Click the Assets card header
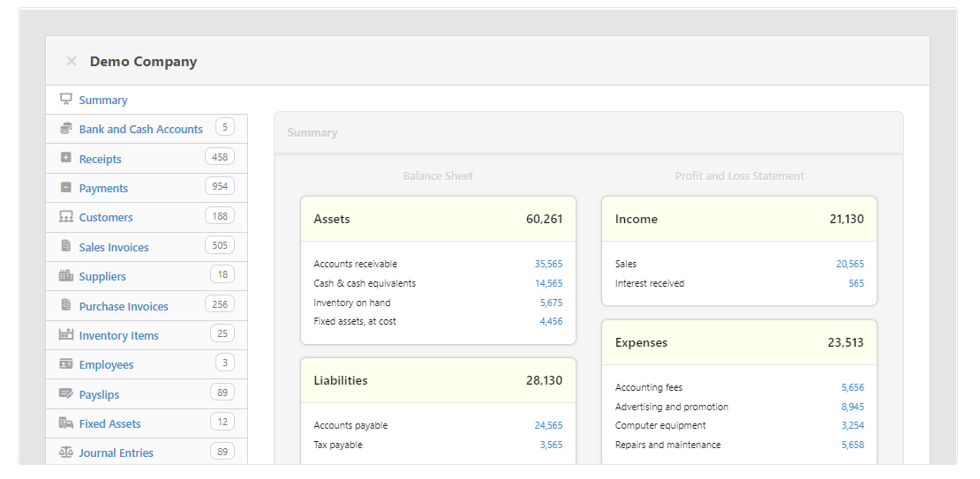 tap(438, 219)
